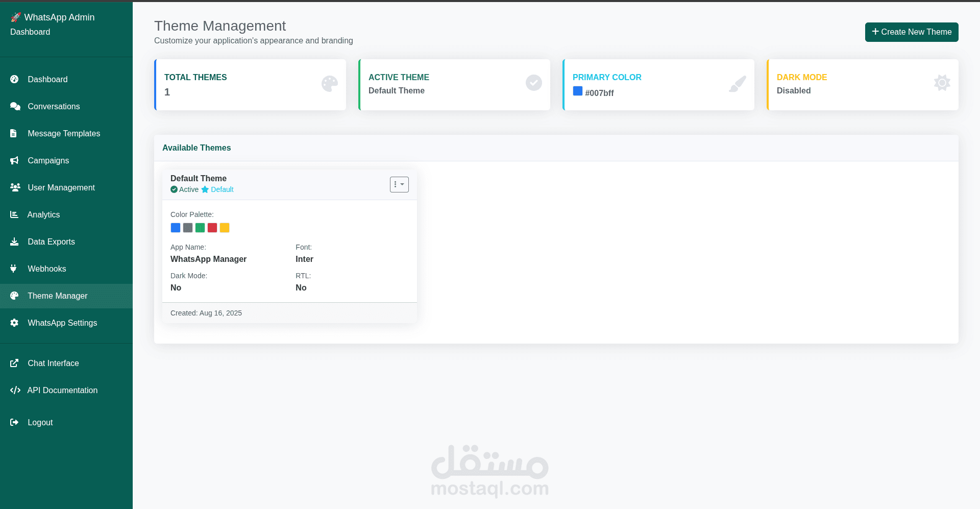Click the blue Default star icon
The height and width of the screenshot is (509, 980).
pyautogui.click(x=205, y=189)
